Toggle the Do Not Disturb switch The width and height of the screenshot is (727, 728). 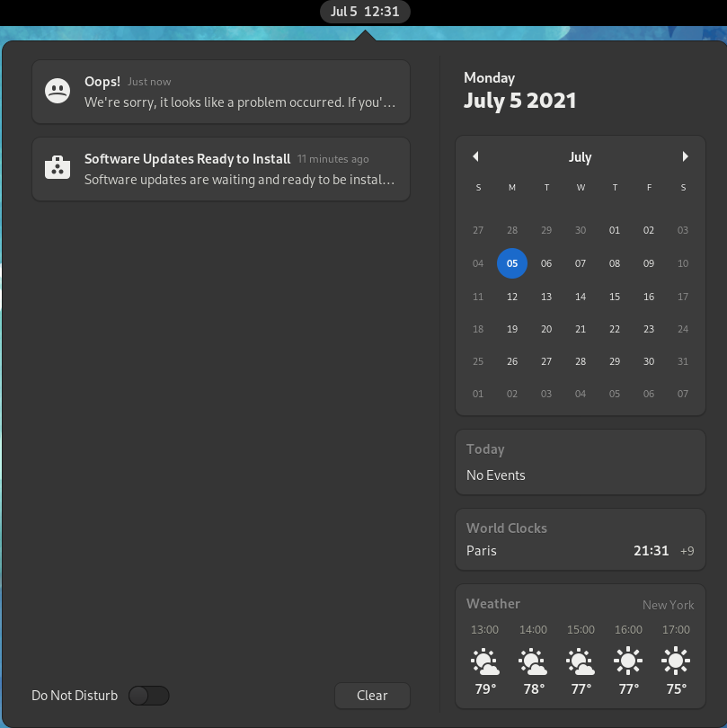tap(149, 696)
